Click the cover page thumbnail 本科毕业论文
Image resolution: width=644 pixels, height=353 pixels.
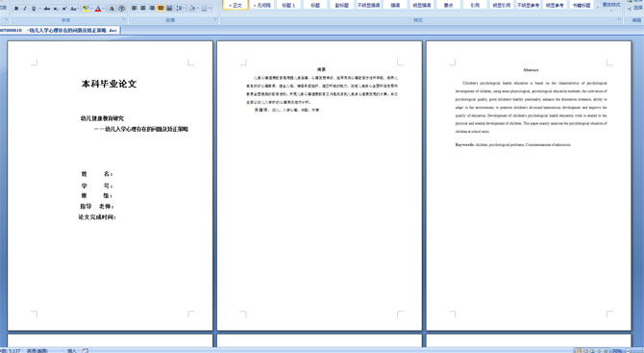pos(111,186)
